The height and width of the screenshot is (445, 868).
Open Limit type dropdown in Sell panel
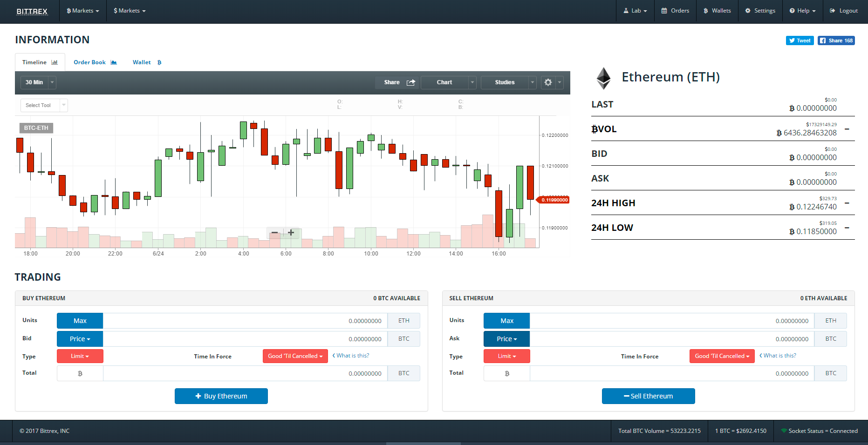click(507, 356)
